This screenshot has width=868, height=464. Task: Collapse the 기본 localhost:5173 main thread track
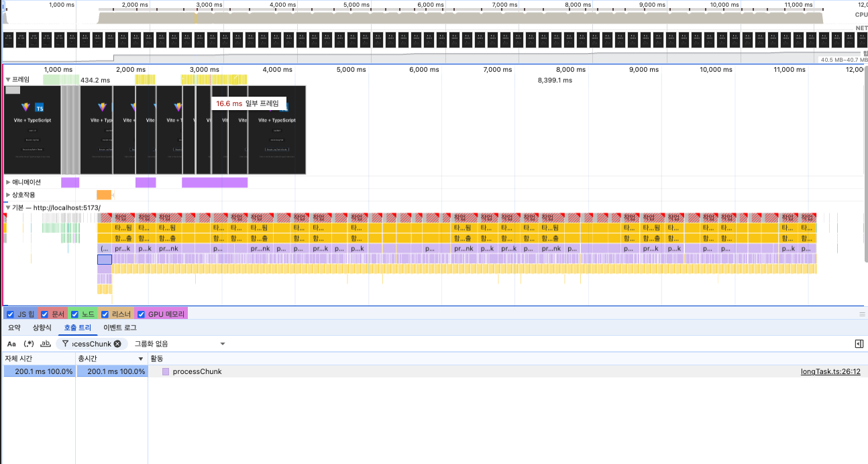[x=8, y=207]
